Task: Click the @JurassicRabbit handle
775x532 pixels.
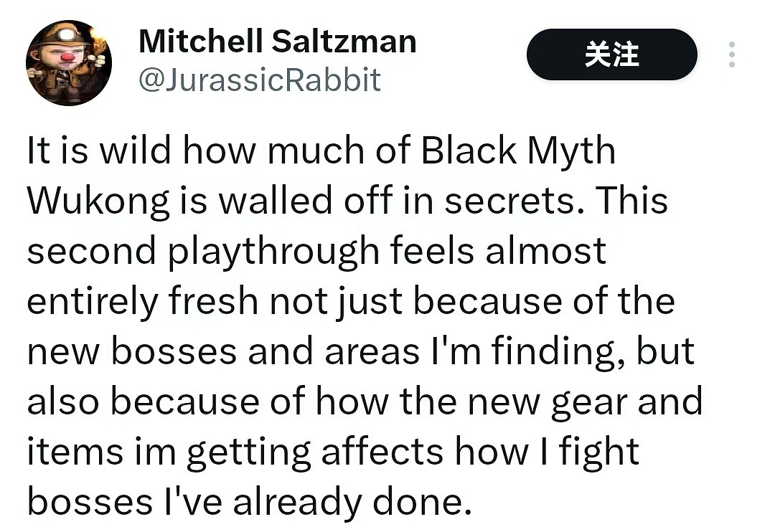Action: pyautogui.click(x=259, y=80)
